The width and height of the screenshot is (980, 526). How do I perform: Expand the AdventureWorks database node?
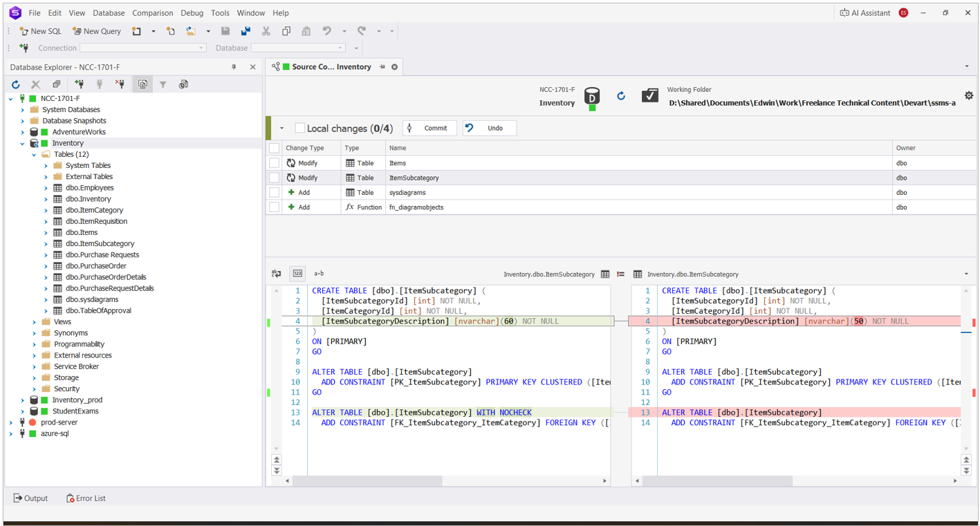pyautogui.click(x=23, y=132)
